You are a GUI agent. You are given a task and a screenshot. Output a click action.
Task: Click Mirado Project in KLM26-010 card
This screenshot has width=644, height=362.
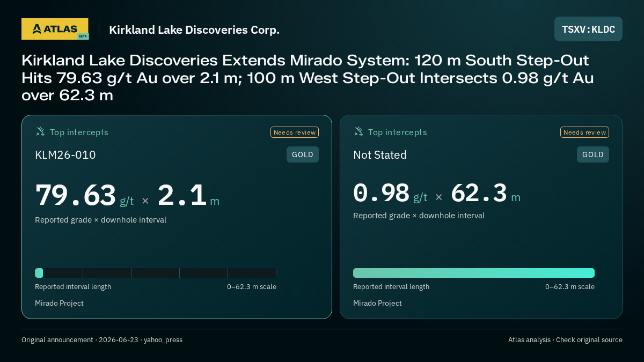[x=59, y=304]
